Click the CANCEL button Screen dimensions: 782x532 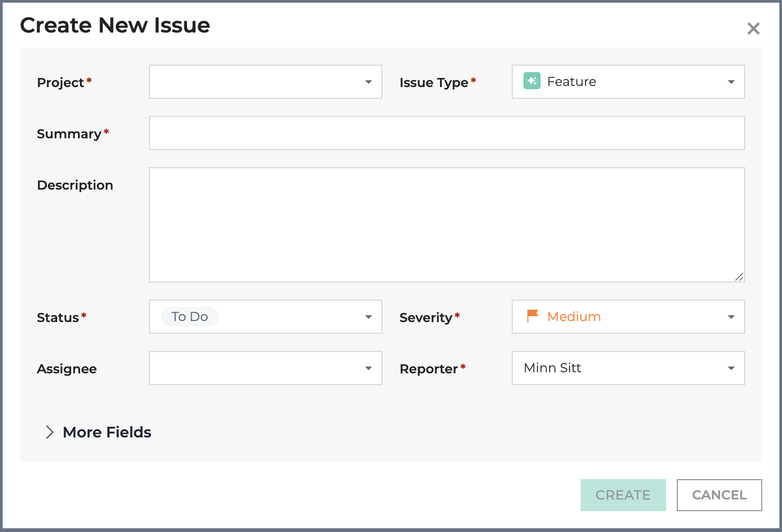(719, 495)
